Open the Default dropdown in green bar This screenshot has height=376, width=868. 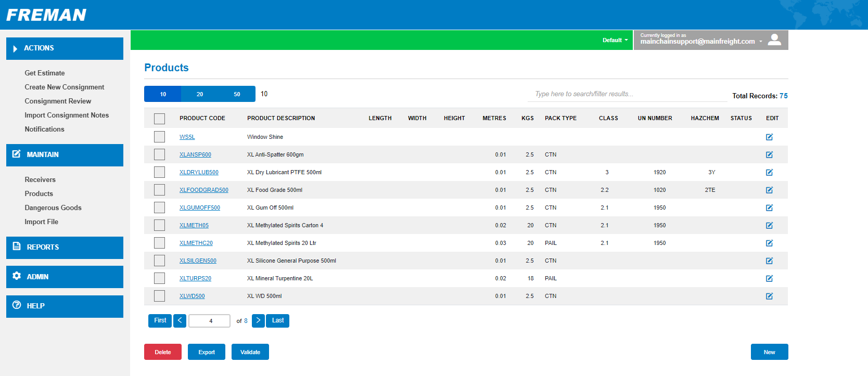(x=615, y=40)
